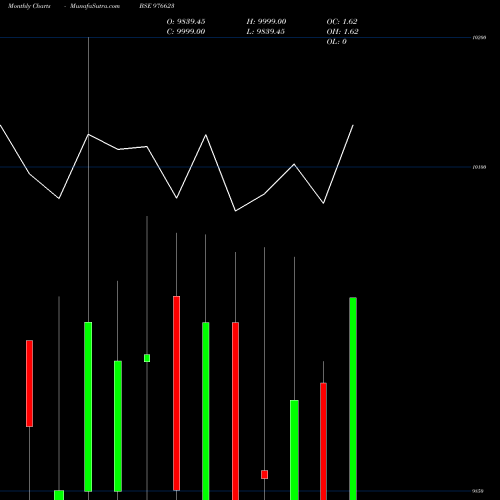Click the open value "O: 9839.45"

tap(186, 21)
